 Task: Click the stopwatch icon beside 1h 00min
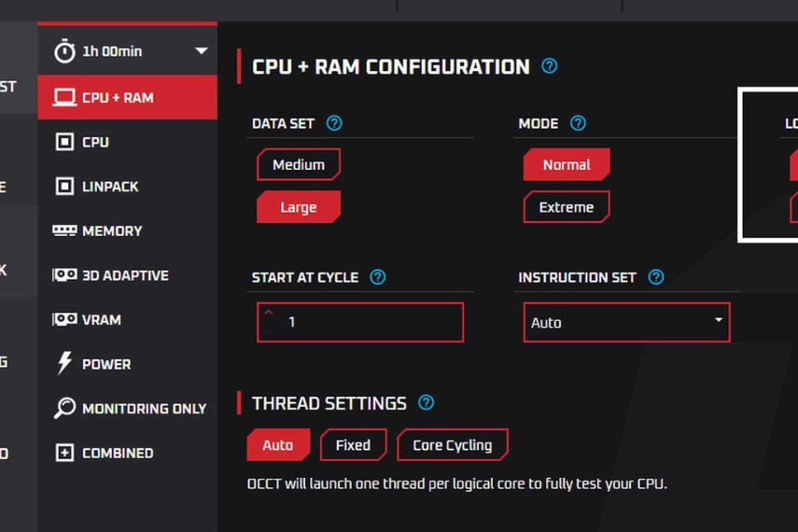click(x=64, y=51)
